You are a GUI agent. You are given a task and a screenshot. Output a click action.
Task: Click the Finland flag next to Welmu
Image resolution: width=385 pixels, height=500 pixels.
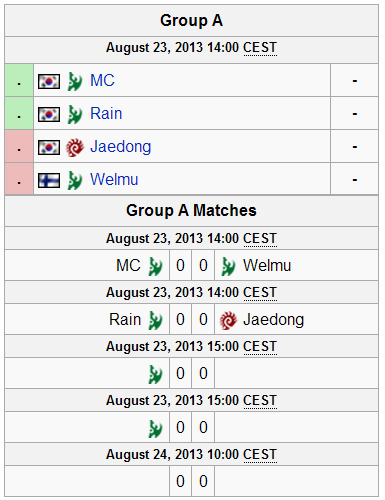click(x=49, y=180)
